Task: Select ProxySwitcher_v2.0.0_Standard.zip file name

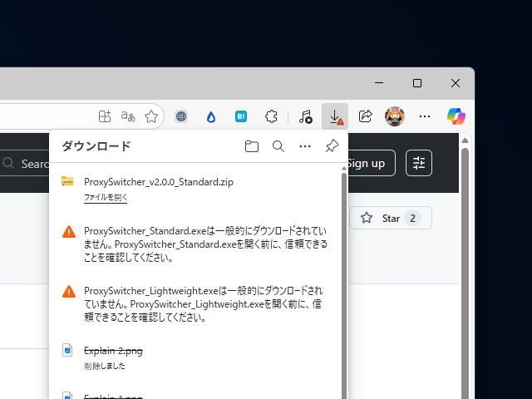Action: point(159,182)
